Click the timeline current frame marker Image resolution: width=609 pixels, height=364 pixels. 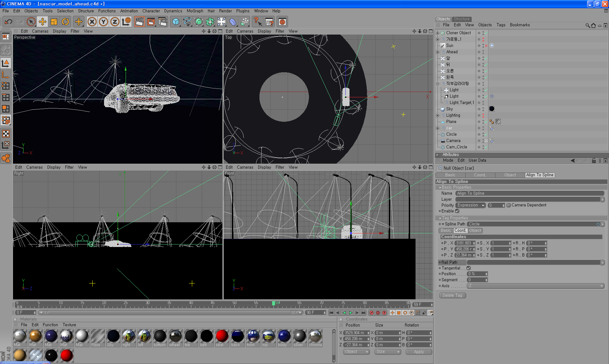coord(273,303)
